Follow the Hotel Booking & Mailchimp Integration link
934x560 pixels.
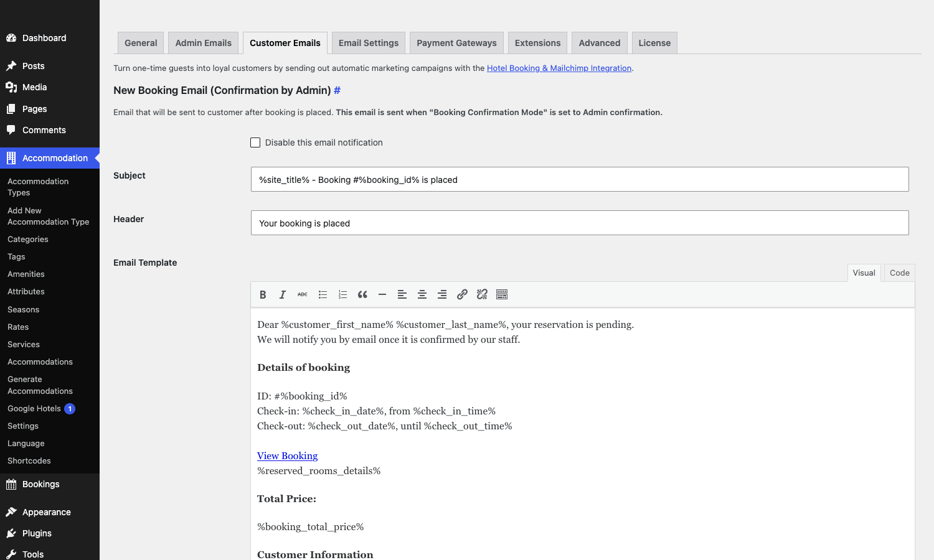click(x=559, y=68)
